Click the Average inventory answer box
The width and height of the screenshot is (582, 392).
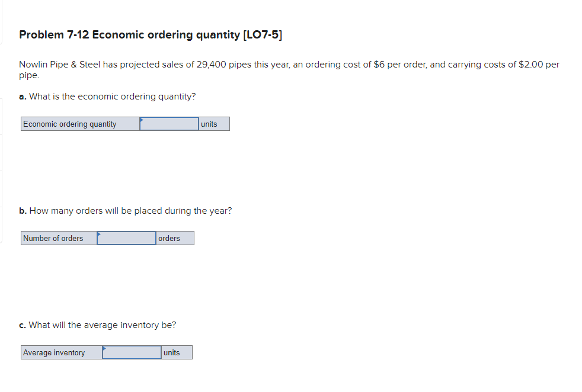[132, 352]
